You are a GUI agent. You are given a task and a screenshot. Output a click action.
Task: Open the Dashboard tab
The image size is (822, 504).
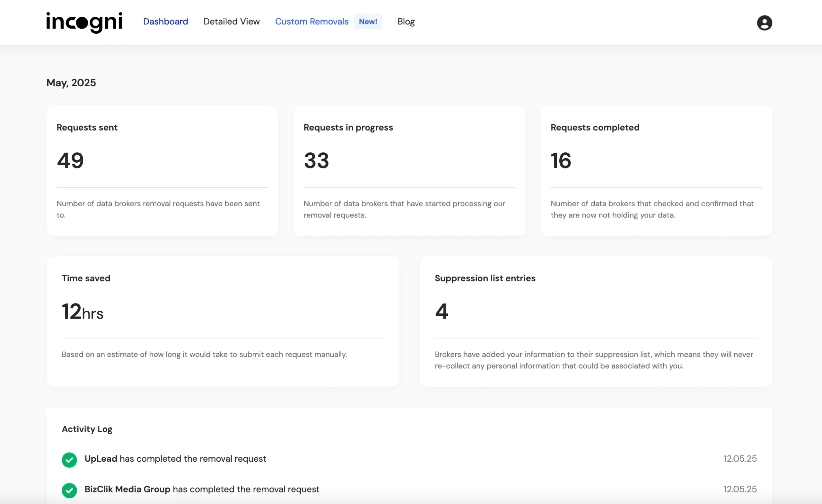(x=165, y=22)
